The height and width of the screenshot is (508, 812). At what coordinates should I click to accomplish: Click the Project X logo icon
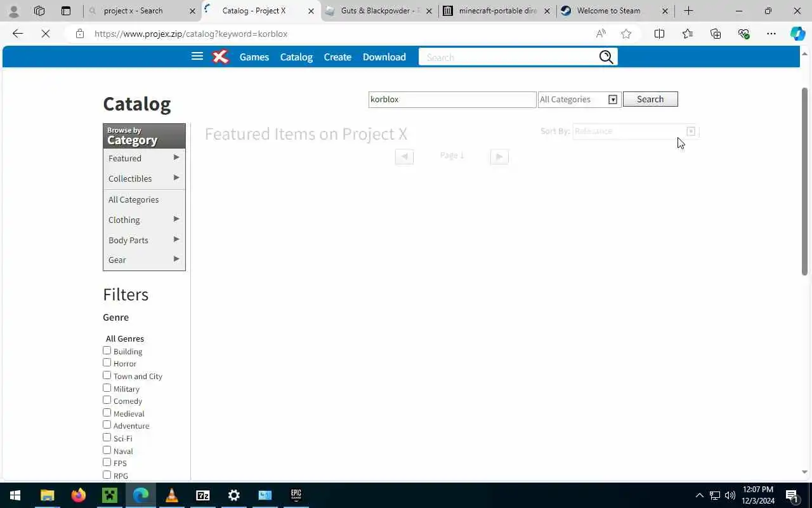220,57
